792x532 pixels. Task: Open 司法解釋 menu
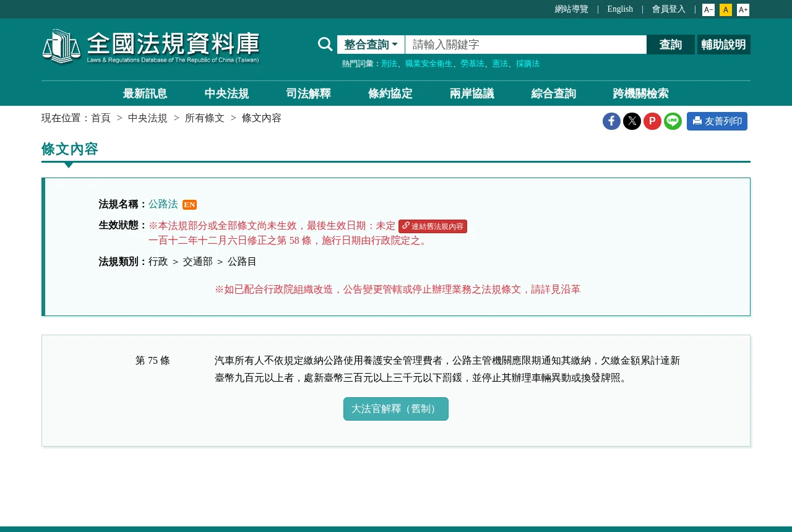[x=308, y=93]
